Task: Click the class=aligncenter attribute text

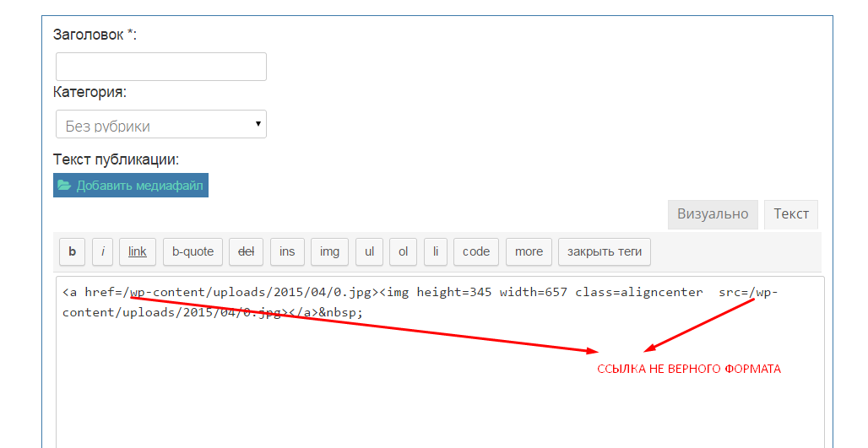Action: pyautogui.click(x=639, y=292)
